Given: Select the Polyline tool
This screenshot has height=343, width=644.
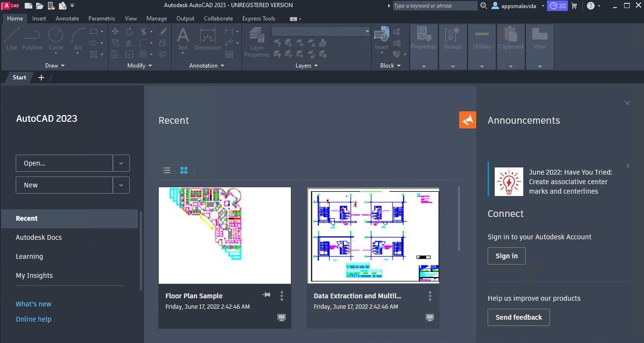Looking at the screenshot, I should click(32, 39).
